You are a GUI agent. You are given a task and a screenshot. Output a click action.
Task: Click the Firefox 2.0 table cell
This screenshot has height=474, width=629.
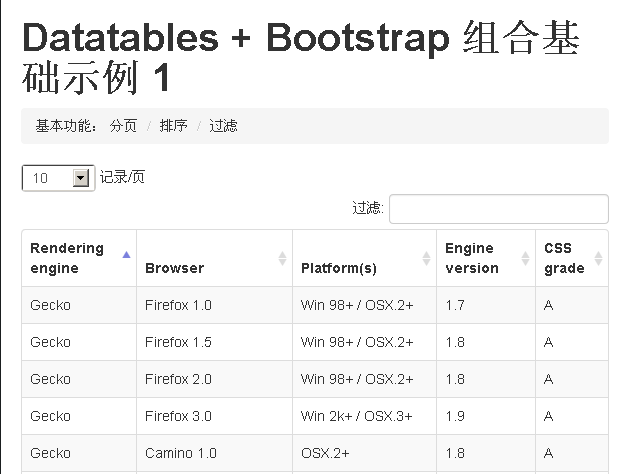pos(178,379)
